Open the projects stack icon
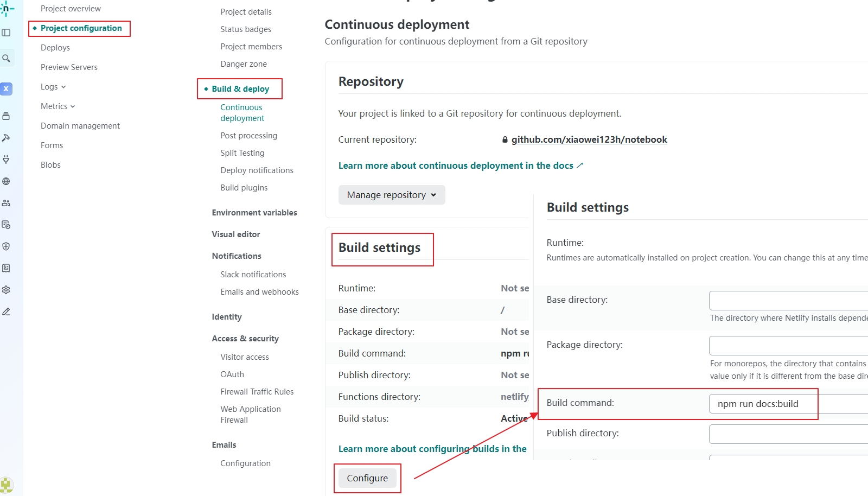The image size is (868, 496). click(x=6, y=116)
